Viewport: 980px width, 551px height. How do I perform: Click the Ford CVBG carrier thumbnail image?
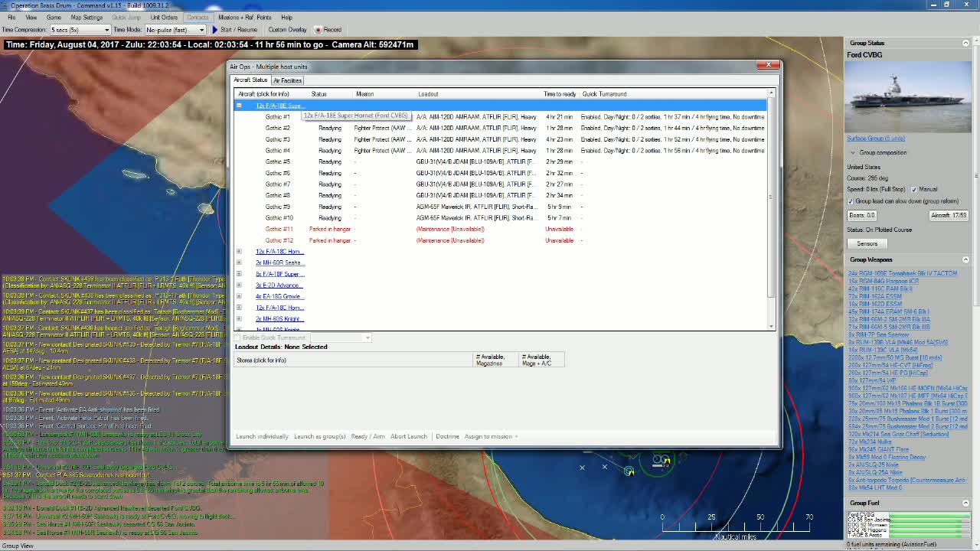[907, 96]
